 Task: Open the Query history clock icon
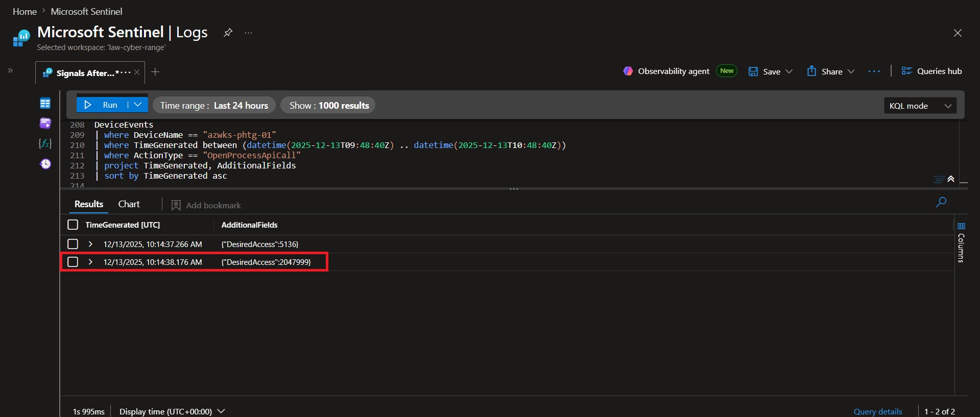[45, 164]
